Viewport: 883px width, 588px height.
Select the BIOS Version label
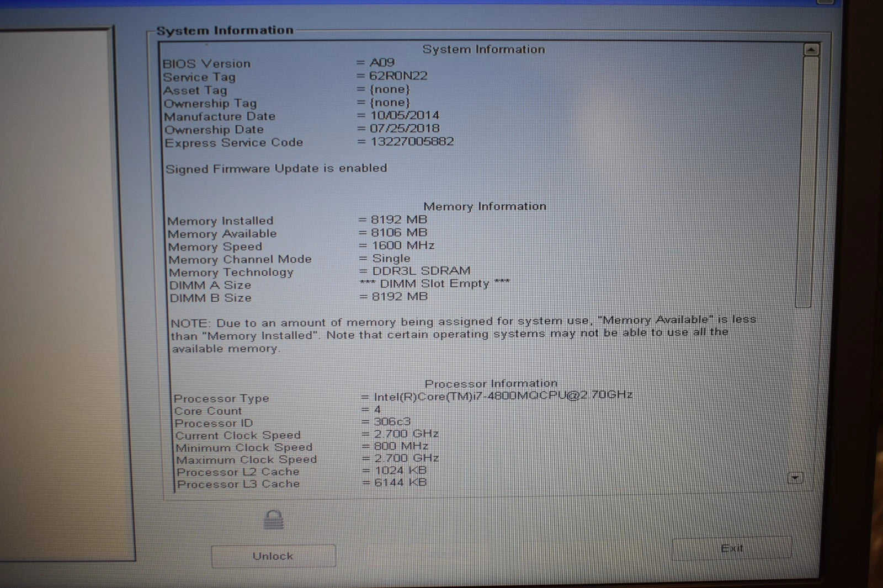point(206,64)
